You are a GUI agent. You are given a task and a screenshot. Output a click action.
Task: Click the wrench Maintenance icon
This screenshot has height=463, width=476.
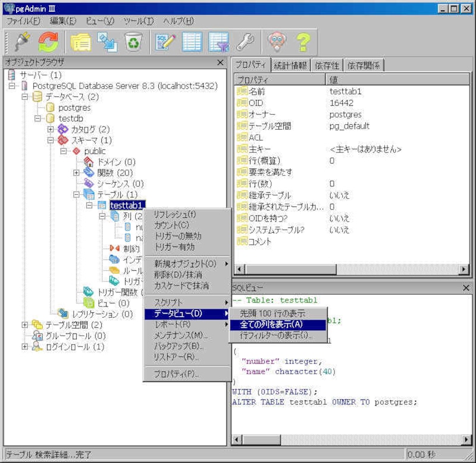(245, 41)
